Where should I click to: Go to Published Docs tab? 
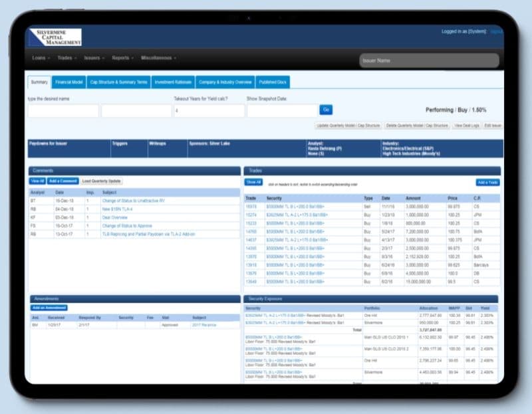[273, 82]
